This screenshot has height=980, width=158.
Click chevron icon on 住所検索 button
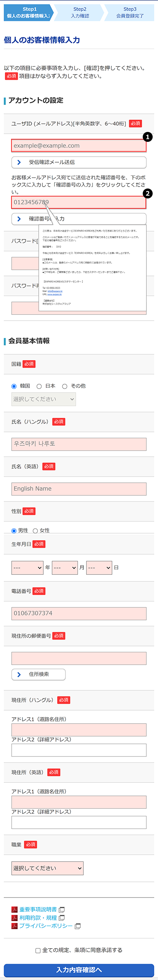(x=19, y=674)
